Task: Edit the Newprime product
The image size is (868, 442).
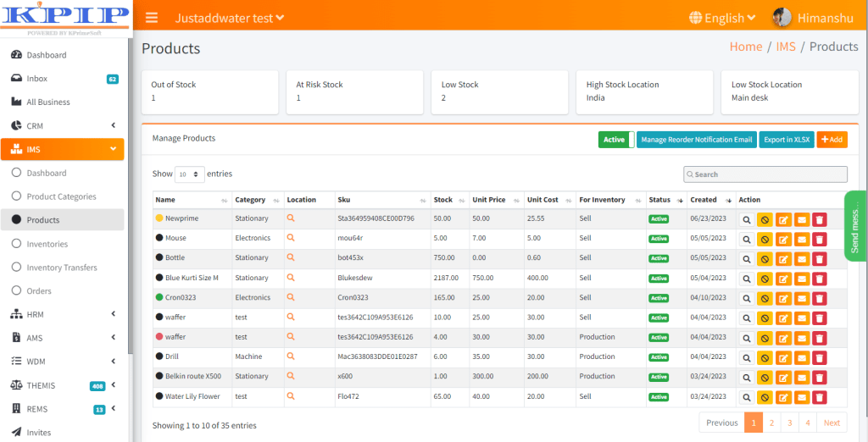Action: [783, 219]
